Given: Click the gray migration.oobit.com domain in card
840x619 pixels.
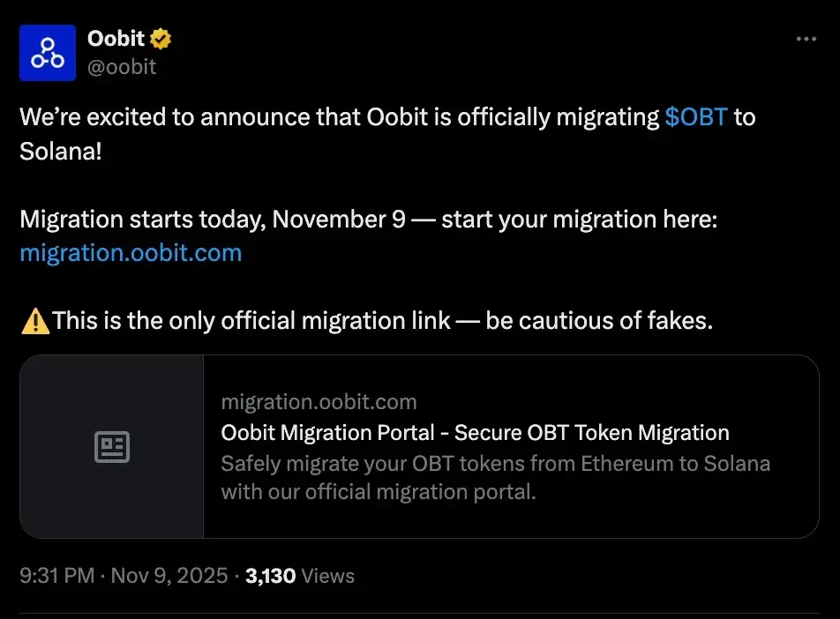Looking at the screenshot, I should point(319,403).
